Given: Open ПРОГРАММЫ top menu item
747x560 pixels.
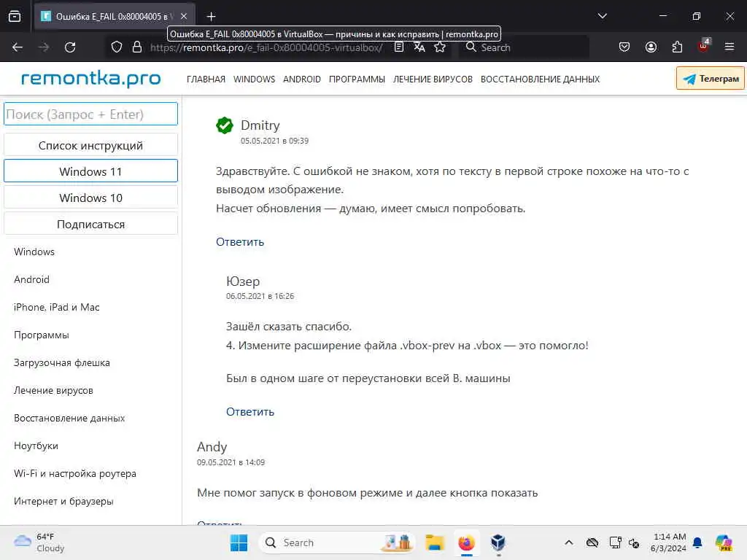Looking at the screenshot, I should pyautogui.click(x=357, y=79).
